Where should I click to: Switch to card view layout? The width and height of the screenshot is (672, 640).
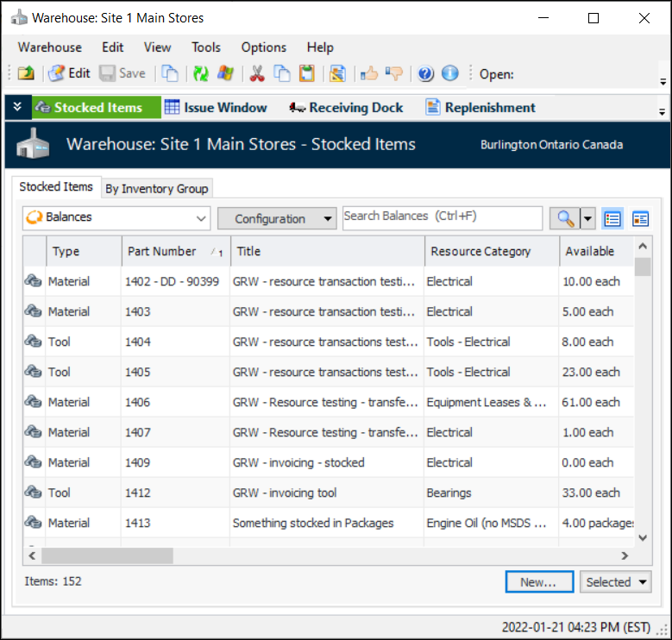coord(640,218)
